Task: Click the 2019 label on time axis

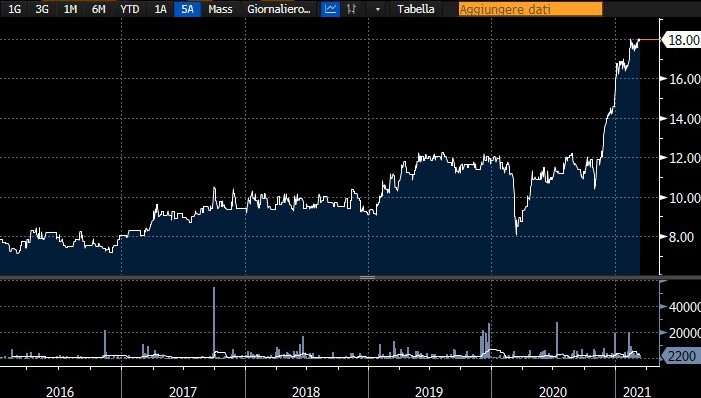Action: (429, 392)
